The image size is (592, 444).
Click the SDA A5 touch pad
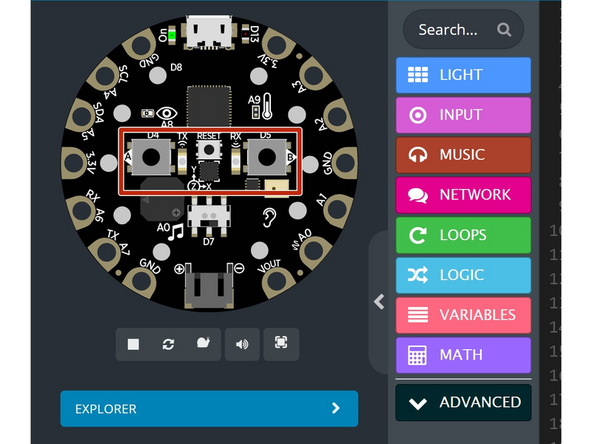pyautogui.click(x=80, y=116)
